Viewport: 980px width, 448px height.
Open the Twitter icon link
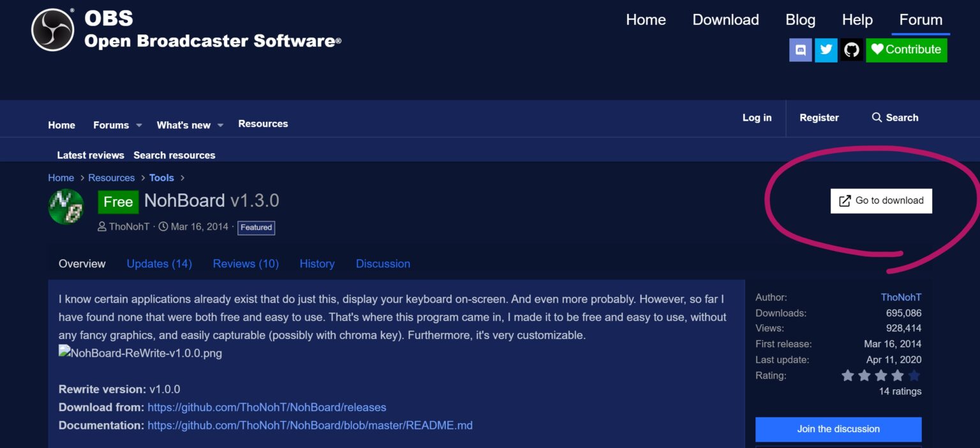click(x=826, y=50)
